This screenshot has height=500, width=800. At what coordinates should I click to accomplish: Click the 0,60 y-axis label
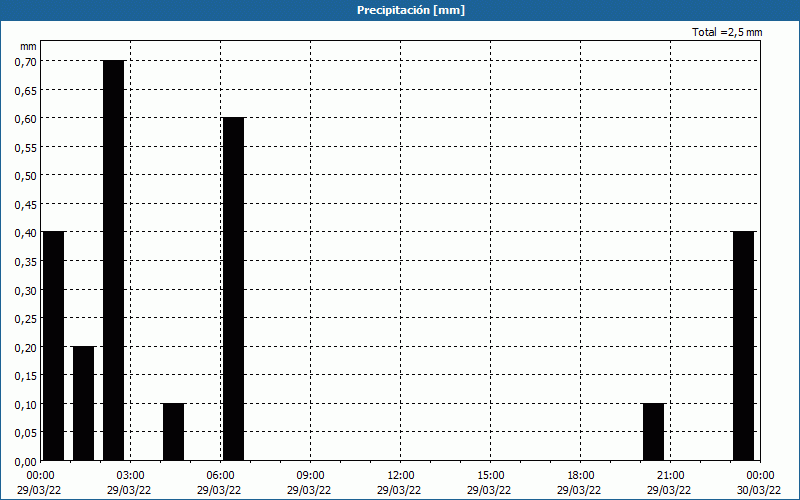(x=26, y=119)
